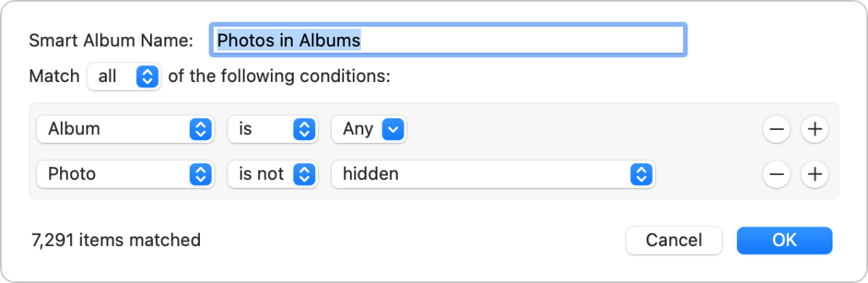Open the Match all/any popup
The width and height of the screenshot is (868, 283).
pyautogui.click(x=124, y=77)
